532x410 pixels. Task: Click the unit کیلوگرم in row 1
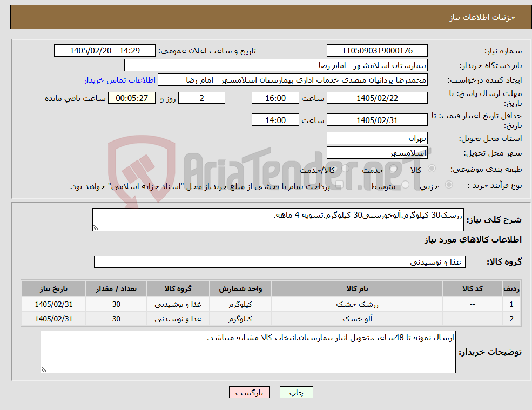[240, 304]
